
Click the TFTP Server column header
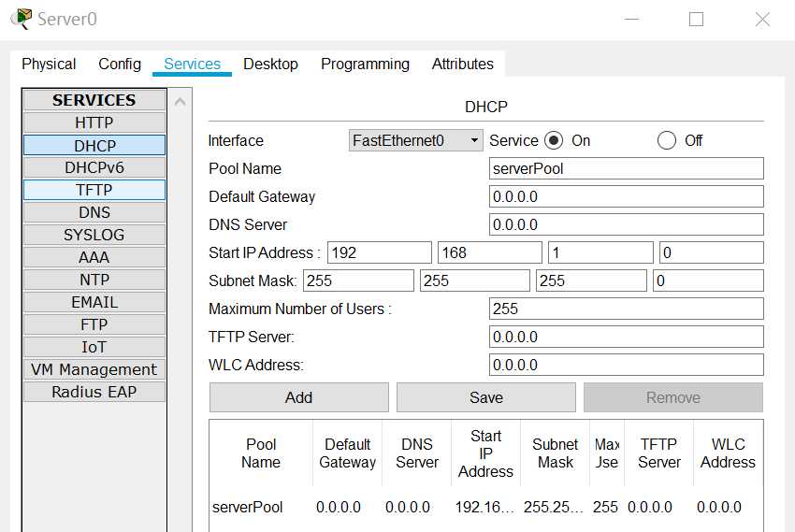[658, 453]
